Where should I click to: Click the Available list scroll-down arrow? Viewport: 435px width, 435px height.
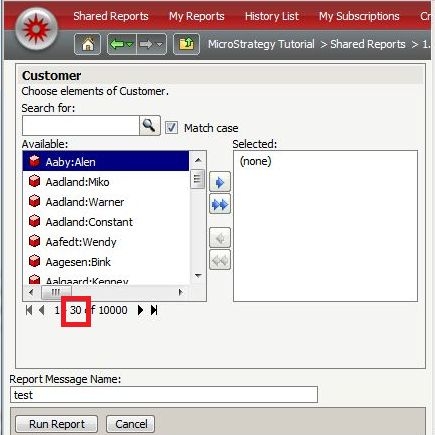coord(198,276)
